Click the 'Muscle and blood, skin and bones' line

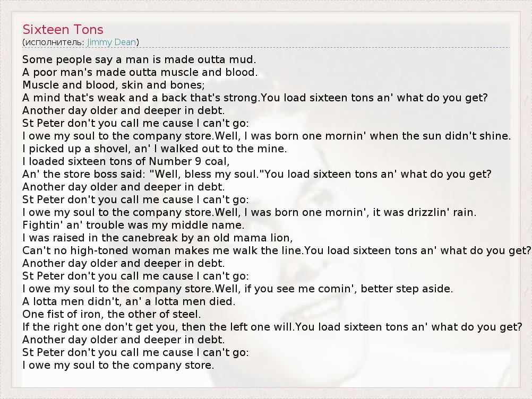(x=114, y=85)
